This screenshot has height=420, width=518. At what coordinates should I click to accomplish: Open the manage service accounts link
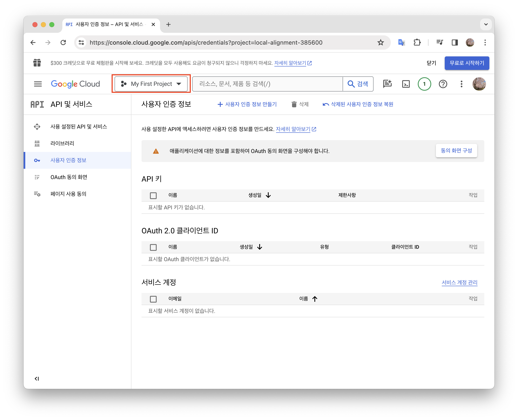pos(459,282)
